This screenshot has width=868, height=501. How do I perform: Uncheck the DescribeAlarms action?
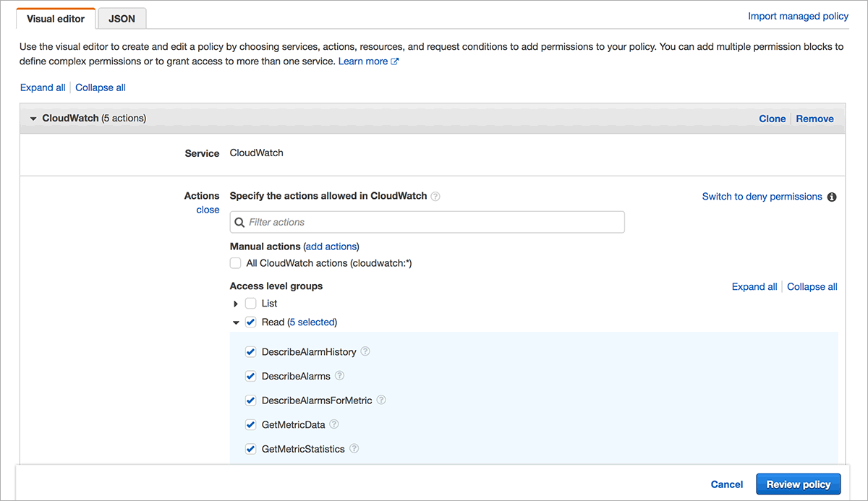[251, 376]
